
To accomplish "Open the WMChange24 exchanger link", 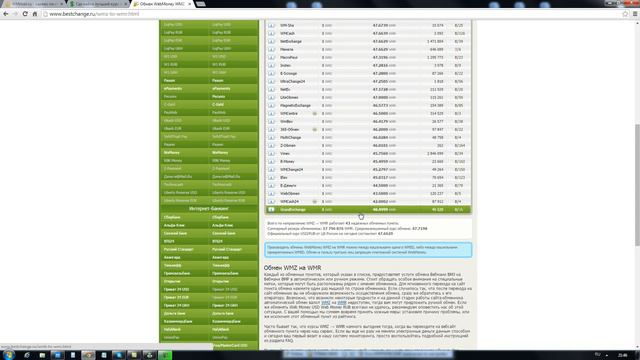I will tap(292, 169).
